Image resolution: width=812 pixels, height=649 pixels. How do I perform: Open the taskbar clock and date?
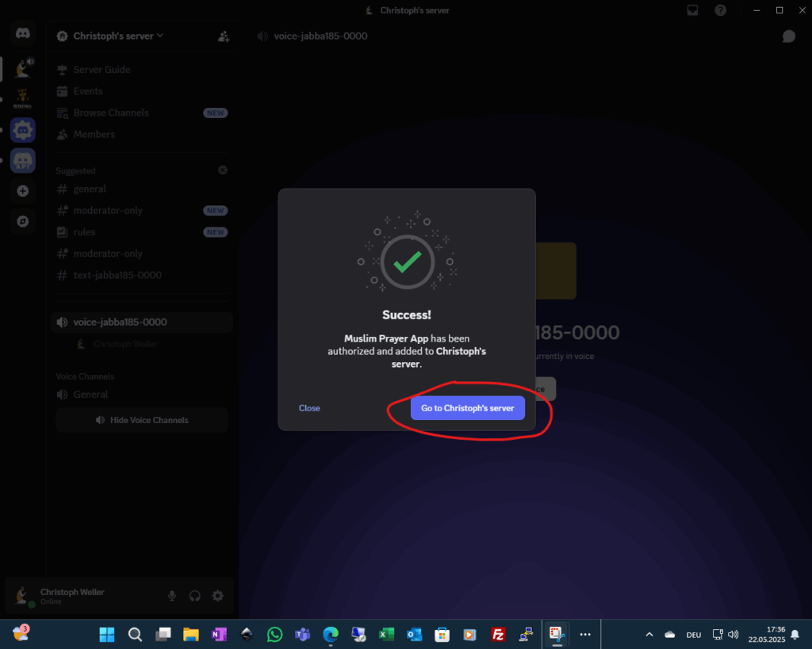[x=767, y=635]
